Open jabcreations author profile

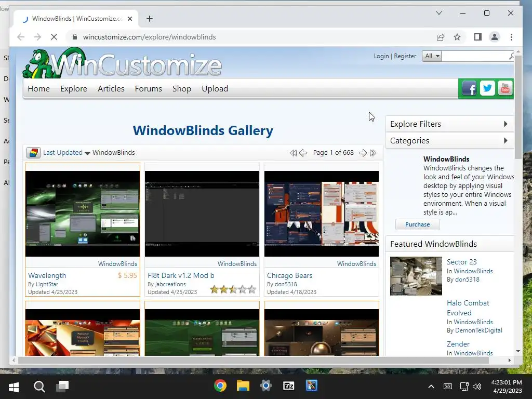click(x=170, y=284)
